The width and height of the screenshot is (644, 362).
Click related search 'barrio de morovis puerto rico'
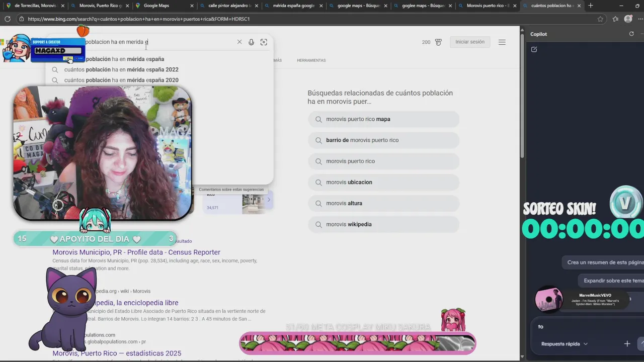[x=383, y=140]
